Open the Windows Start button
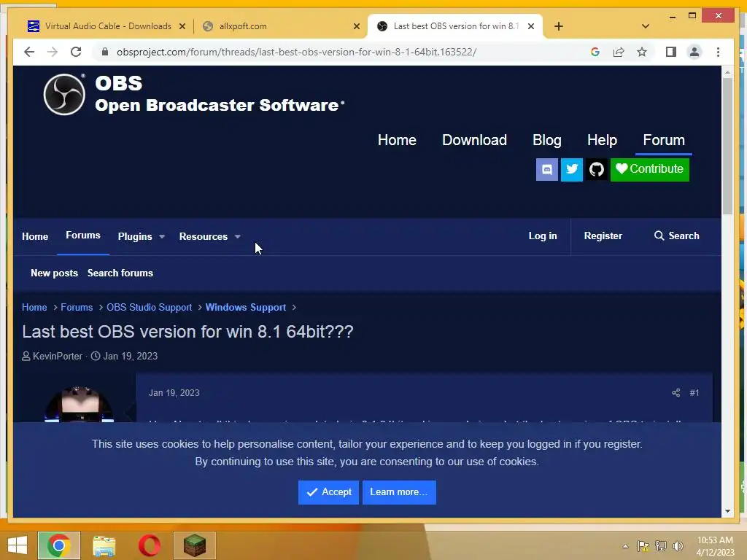The height and width of the screenshot is (560, 747). pos(18,545)
